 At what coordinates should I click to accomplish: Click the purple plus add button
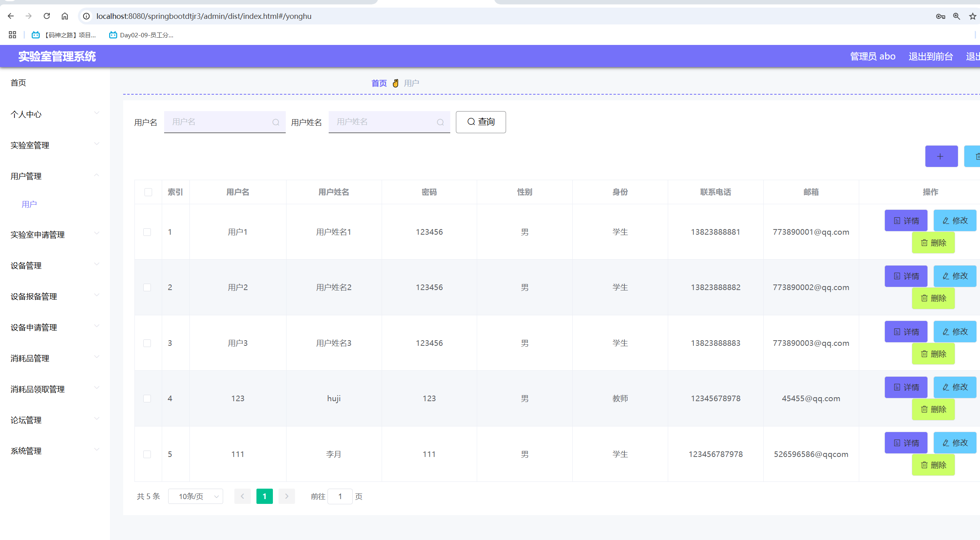click(x=941, y=156)
